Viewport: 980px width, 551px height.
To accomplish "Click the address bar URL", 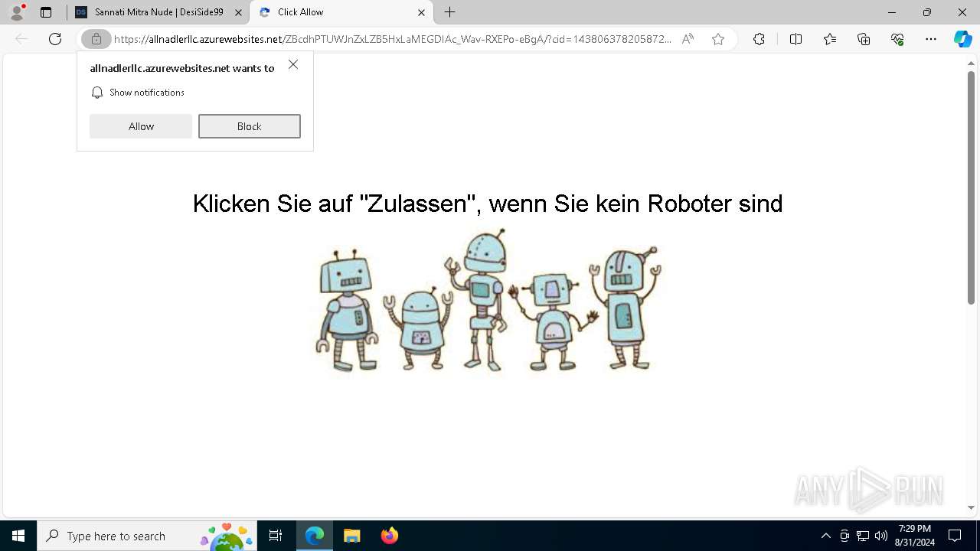I will (x=393, y=39).
